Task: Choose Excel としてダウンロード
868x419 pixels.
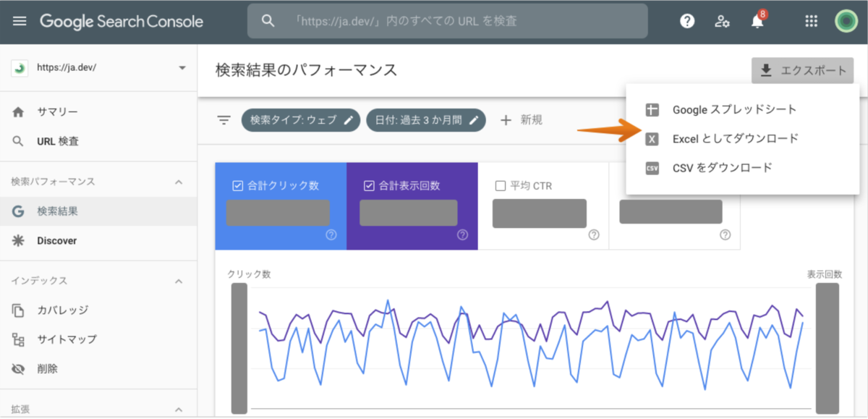Action: pyautogui.click(x=742, y=138)
